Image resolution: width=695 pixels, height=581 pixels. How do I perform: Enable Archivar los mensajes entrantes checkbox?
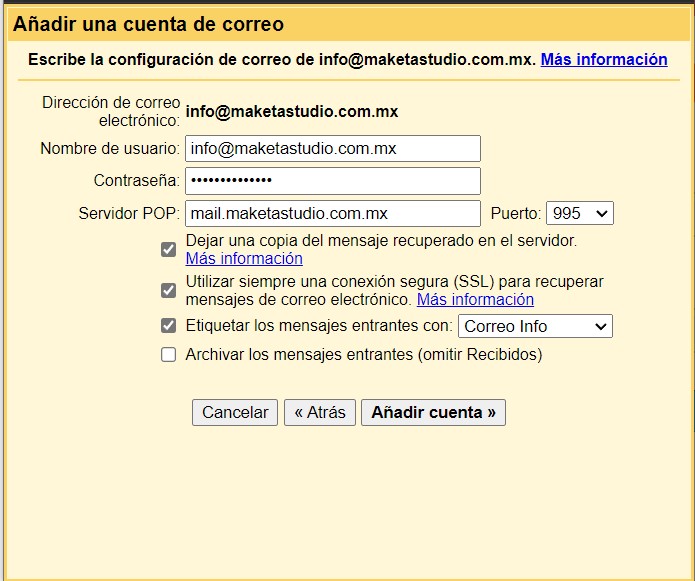[x=169, y=355]
